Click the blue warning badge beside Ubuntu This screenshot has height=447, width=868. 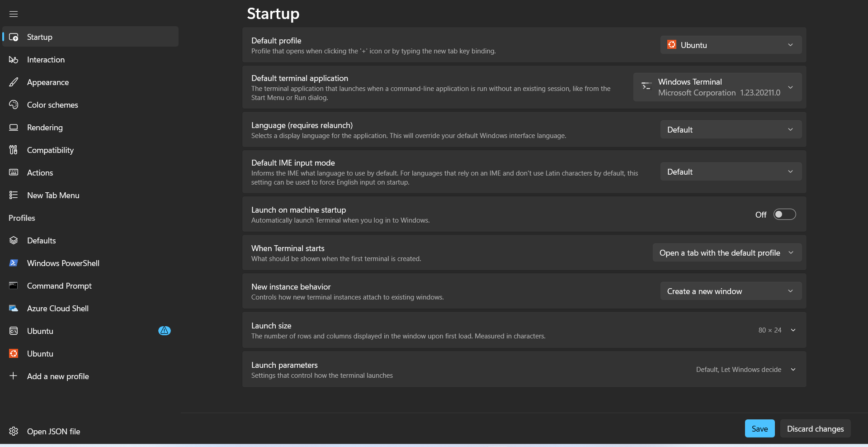(x=165, y=331)
